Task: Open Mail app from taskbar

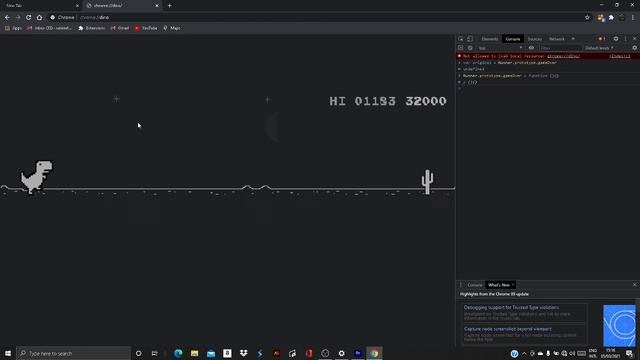Action: [211, 353]
